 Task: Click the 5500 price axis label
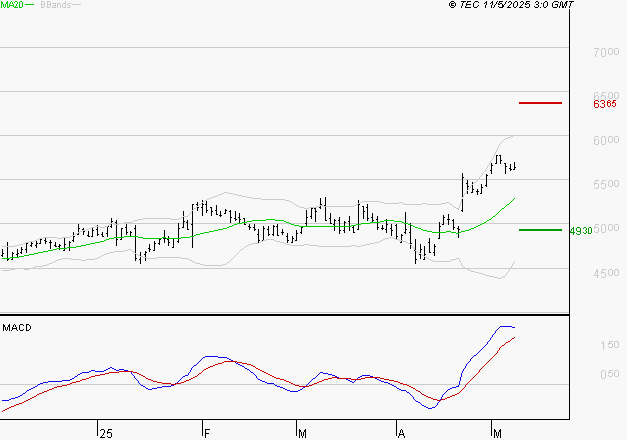pyautogui.click(x=606, y=185)
